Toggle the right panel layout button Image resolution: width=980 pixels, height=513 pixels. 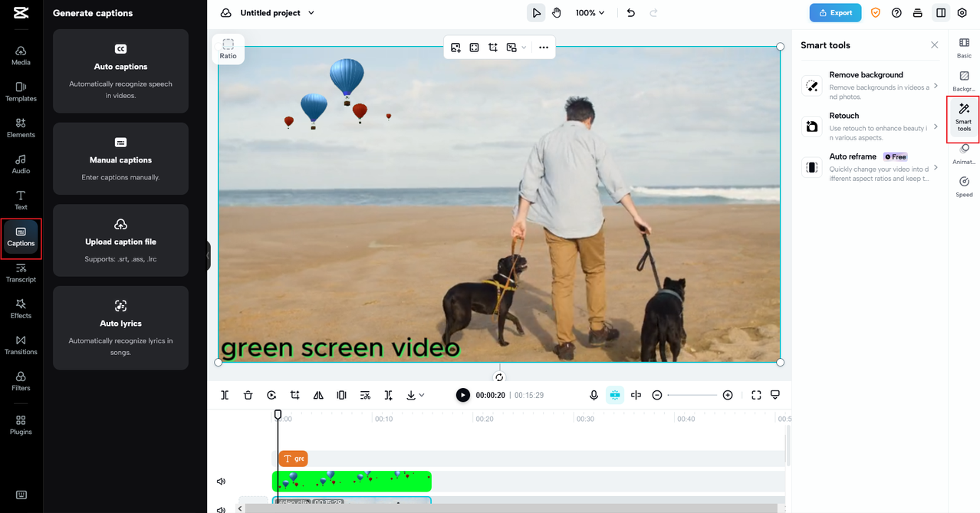tap(941, 13)
